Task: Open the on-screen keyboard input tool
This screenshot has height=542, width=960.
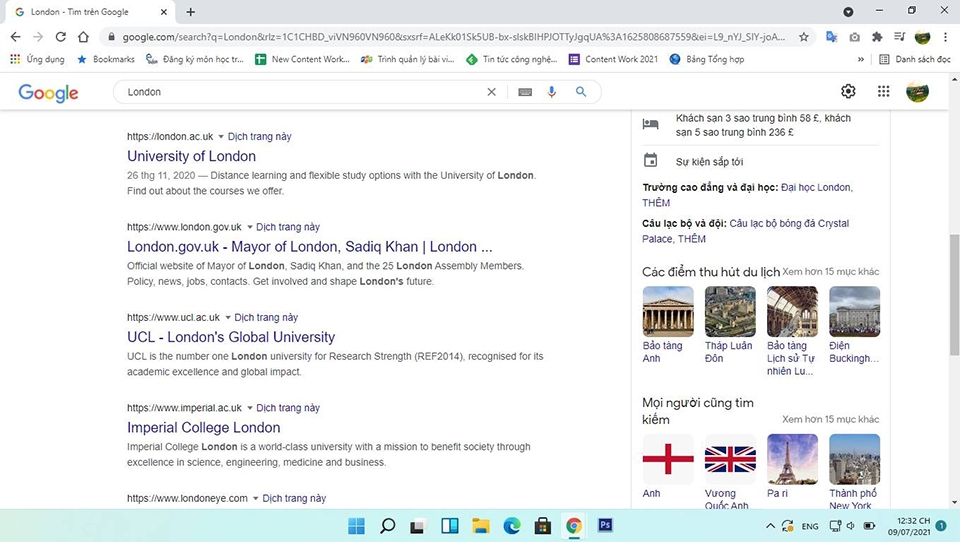Action: [525, 92]
